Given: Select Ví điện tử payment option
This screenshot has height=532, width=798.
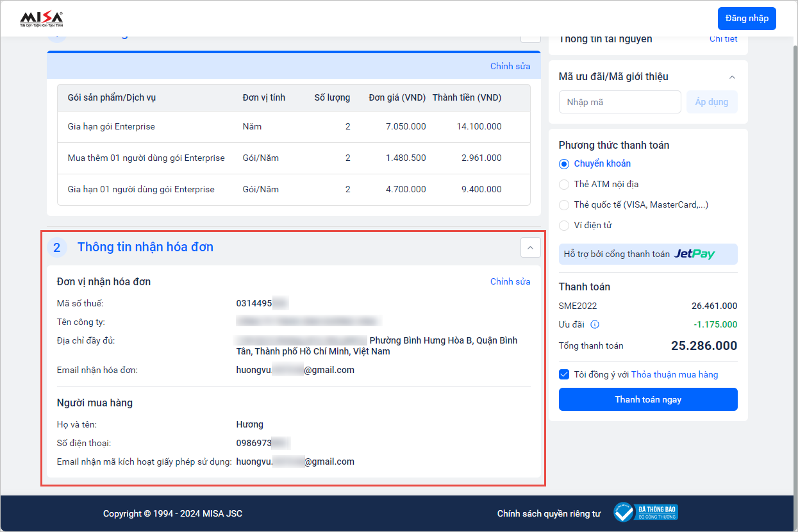Looking at the screenshot, I should pyautogui.click(x=564, y=226).
